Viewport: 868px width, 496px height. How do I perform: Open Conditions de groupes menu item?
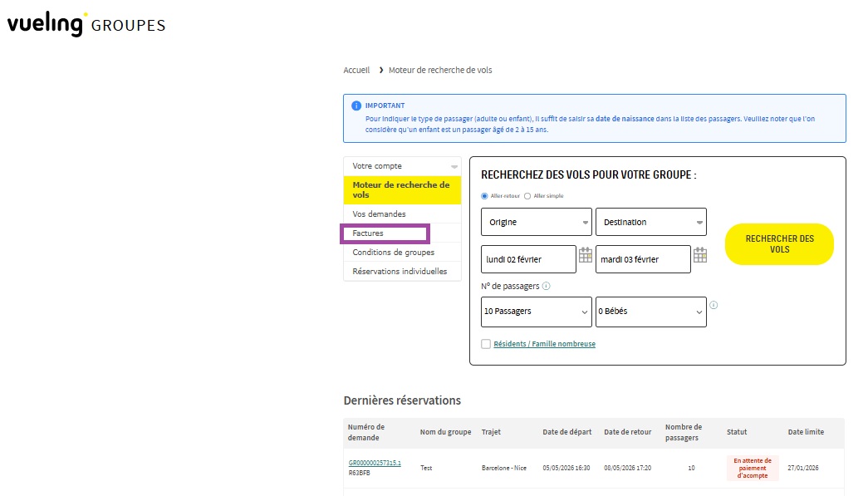[x=393, y=253]
